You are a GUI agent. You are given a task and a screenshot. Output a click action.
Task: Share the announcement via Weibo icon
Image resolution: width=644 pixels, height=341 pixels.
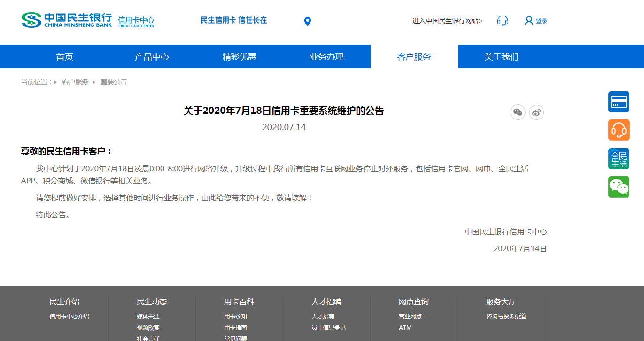pyautogui.click(x=536, y=112)
